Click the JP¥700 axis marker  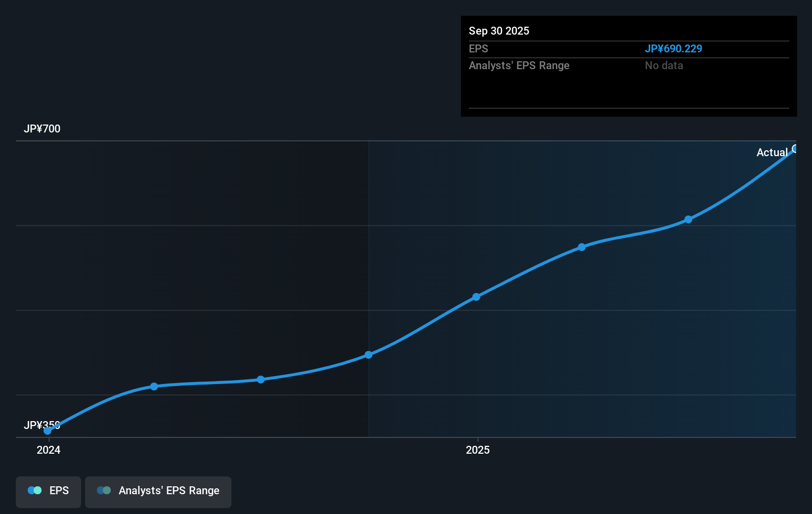click(x=43, y=128)
